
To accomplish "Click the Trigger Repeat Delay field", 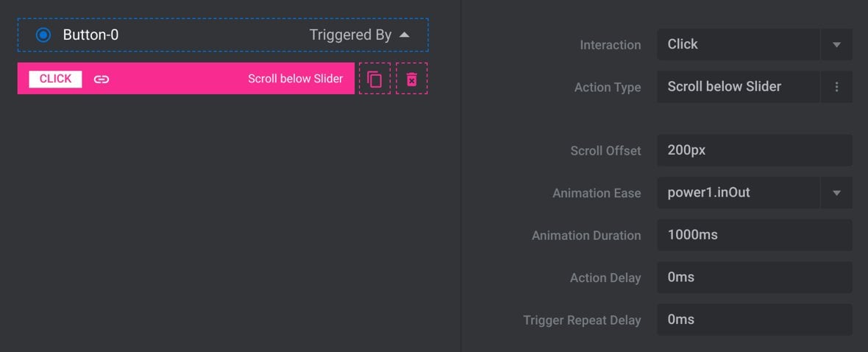I will pos(755,320).
